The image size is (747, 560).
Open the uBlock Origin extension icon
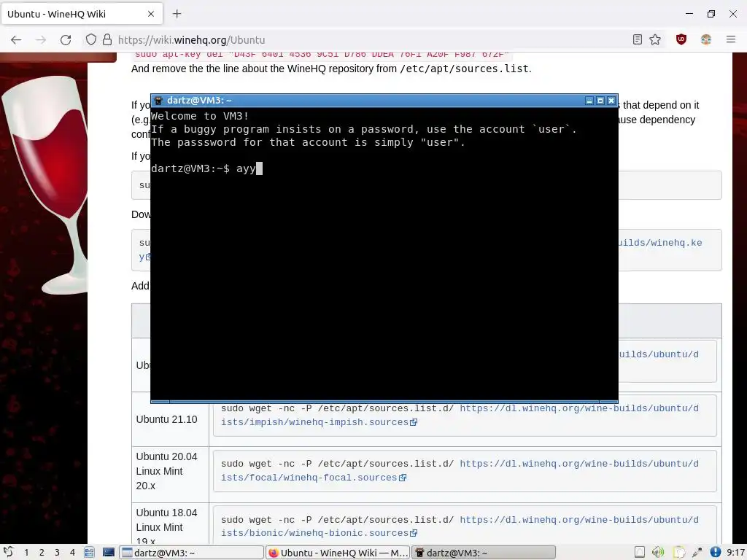[681, 39]
